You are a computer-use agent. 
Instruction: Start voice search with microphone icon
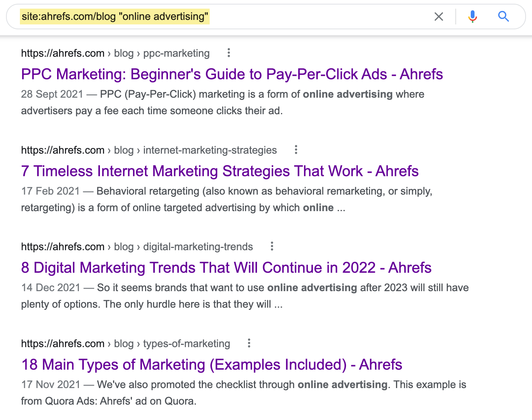coord(473,17)
